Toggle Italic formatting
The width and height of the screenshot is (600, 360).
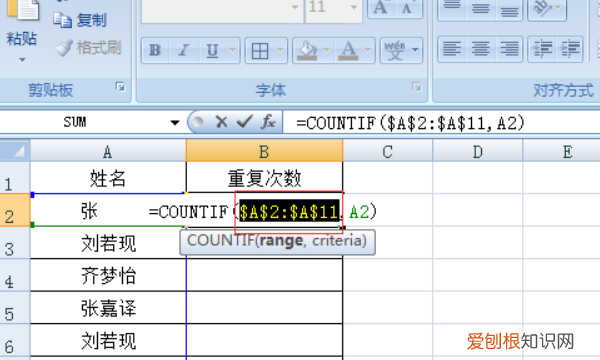[184, 50]
